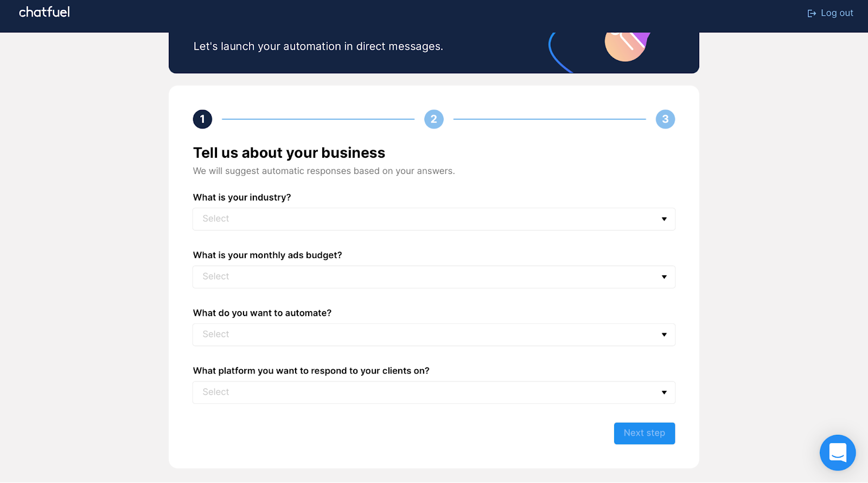The height and width of the screenshot is (483, 868).
Task: Click progress line between steps 1 and 2
Action: pos(318,119)
